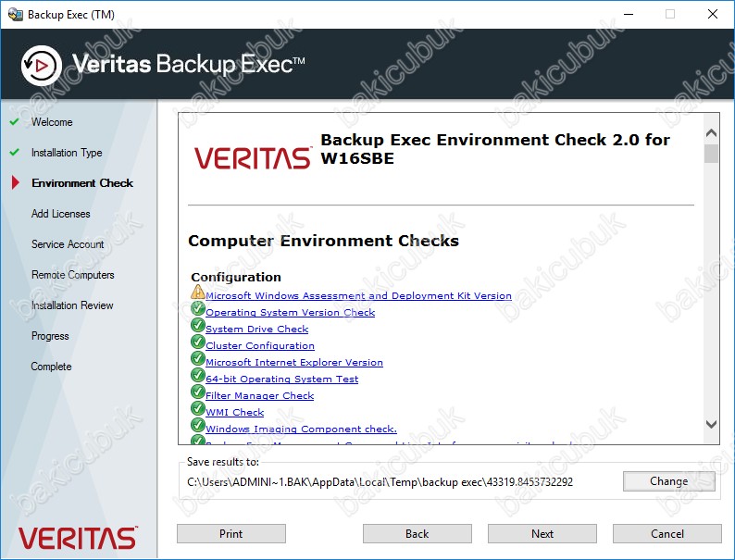Select the Add Licenses step
Viewport: 735px width, 560px height.
60,214
